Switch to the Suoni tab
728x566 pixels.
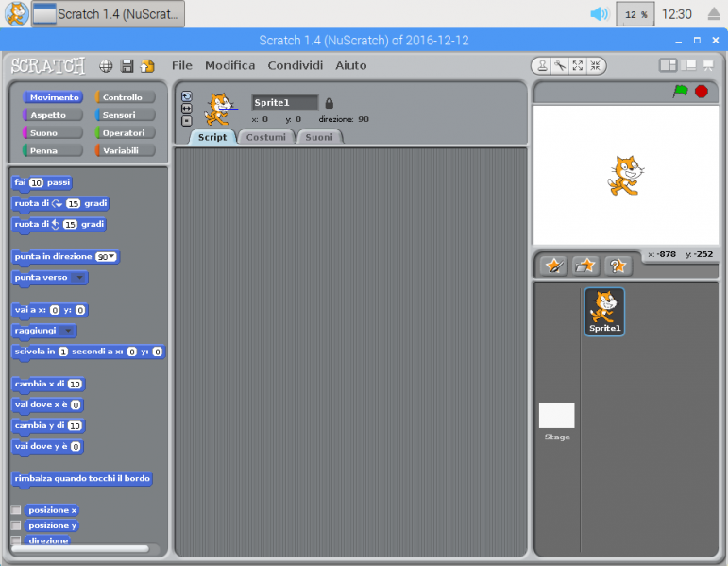click(319, 137)
